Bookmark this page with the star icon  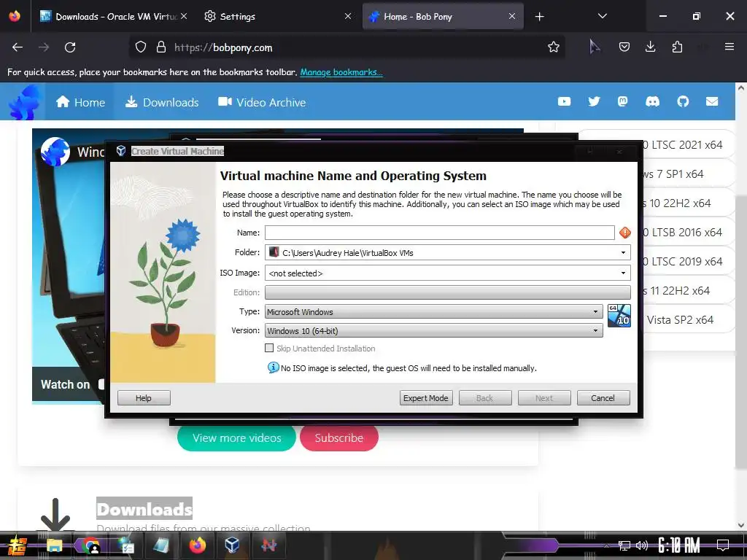(x=553, y=47)
